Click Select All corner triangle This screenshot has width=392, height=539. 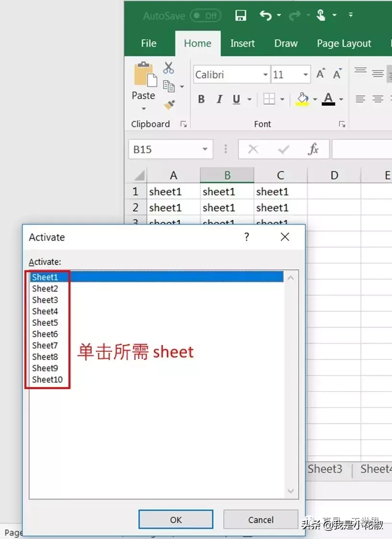click(x=139, y=176)
